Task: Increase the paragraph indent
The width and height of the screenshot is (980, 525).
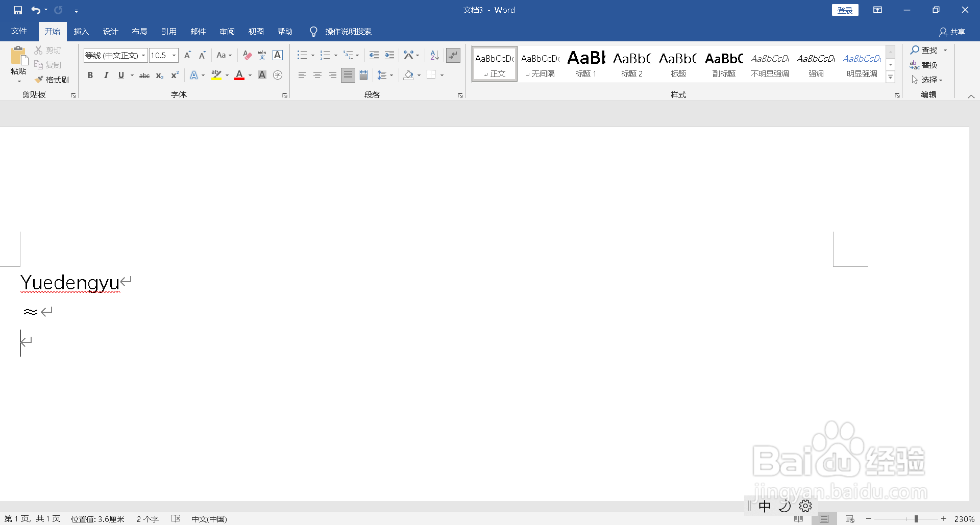Action: (389, 55)
